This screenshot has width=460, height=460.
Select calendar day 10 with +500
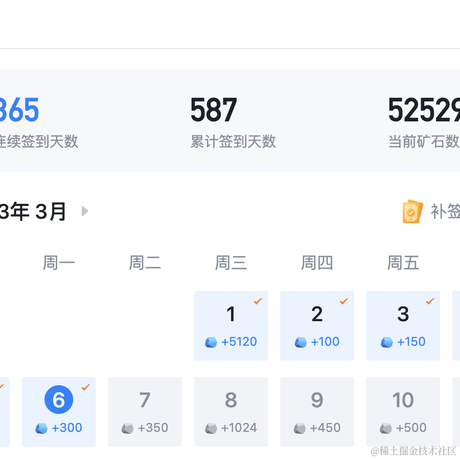click(x=403, y=412)
